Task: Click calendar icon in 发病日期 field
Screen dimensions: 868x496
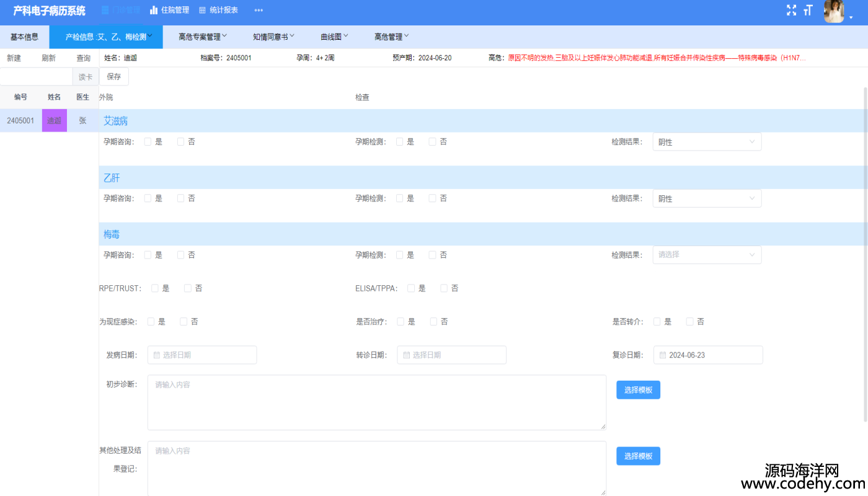Action: point(157,355)
